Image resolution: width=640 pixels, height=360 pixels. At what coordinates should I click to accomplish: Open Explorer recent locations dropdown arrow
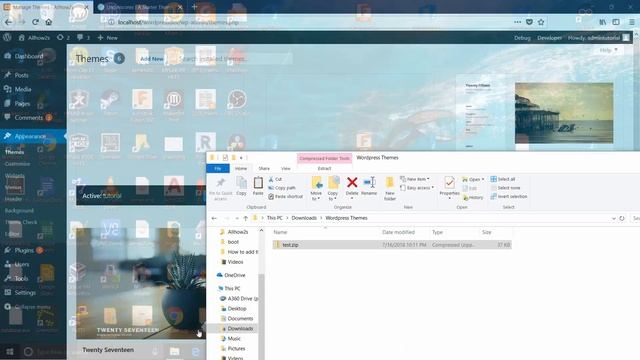pos(237,218)
